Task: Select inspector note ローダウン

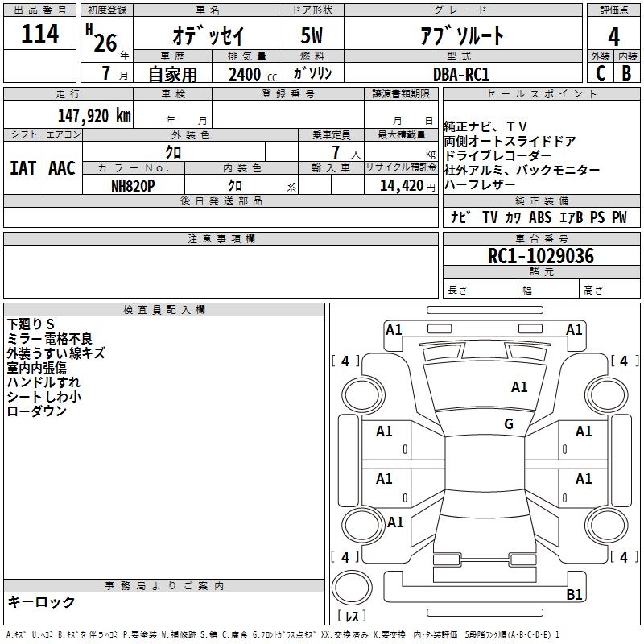Action: (36, 411)
